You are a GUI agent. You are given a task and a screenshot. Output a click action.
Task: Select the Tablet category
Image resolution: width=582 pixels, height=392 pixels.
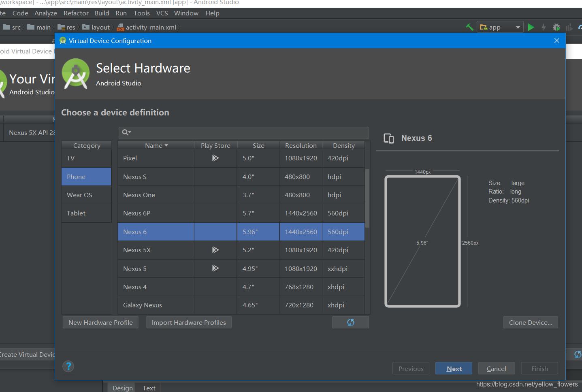click(x=86, y=213)
